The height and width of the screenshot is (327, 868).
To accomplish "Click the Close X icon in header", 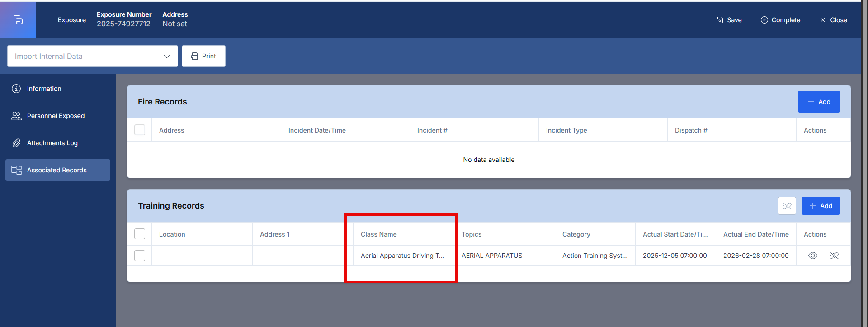I will point(822,20).
